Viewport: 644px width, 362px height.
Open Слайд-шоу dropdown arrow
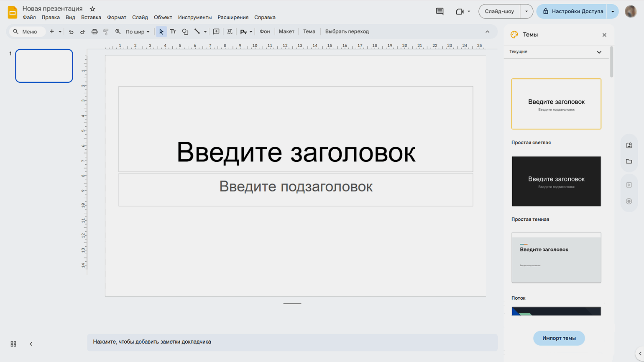point(526,11)
